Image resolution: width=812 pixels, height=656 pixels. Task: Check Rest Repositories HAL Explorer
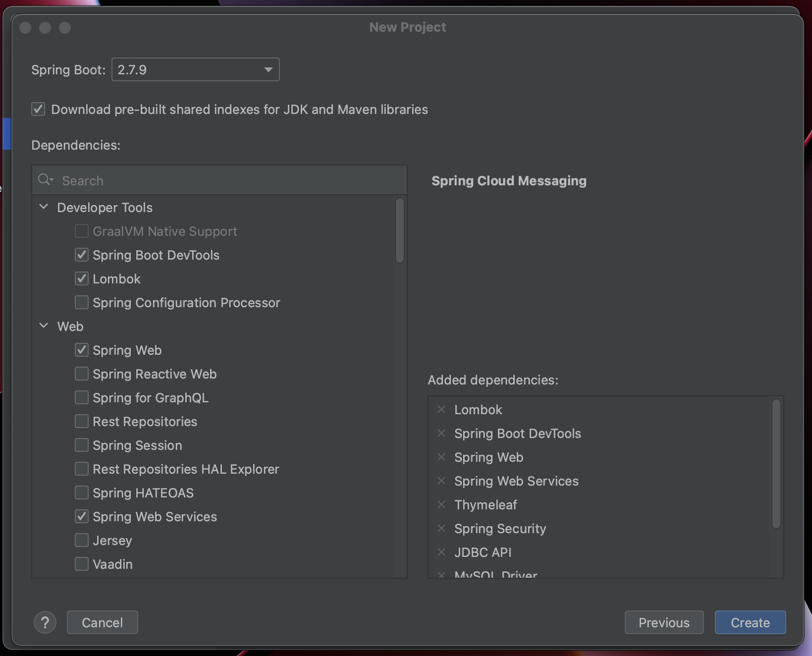[82, 469]
